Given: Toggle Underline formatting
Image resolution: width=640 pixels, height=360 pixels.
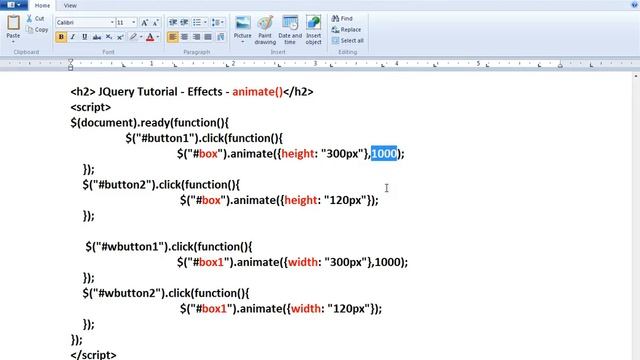Looking at the screenshot, I should pyautogui.click(x=84, y=37).
